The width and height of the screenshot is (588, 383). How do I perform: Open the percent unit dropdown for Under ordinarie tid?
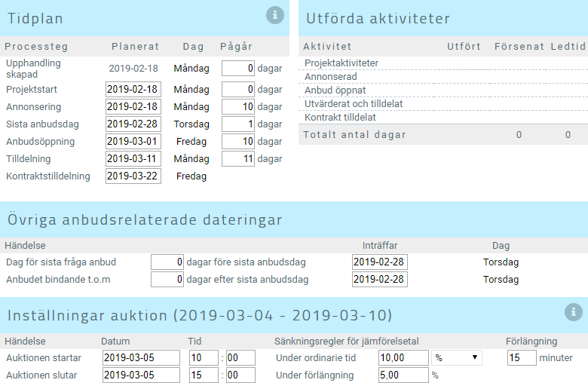pos(456,358)
